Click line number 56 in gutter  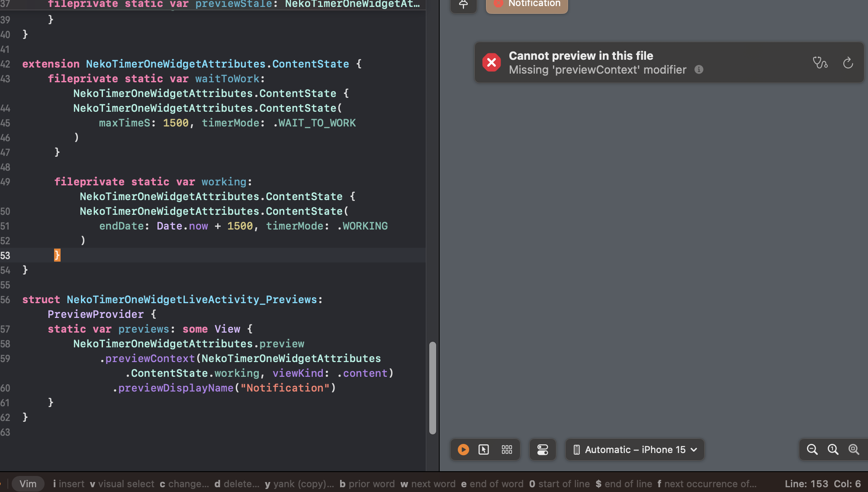coord(5,300)
